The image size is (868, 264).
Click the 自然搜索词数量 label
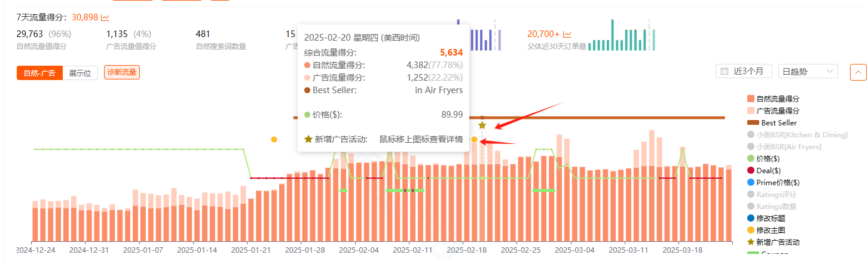point(221,46)
